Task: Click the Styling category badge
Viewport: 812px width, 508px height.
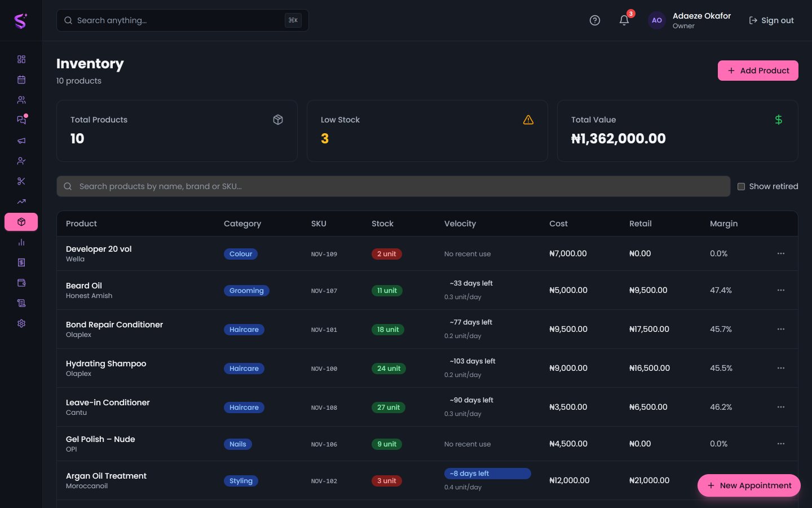Action: 241,481
